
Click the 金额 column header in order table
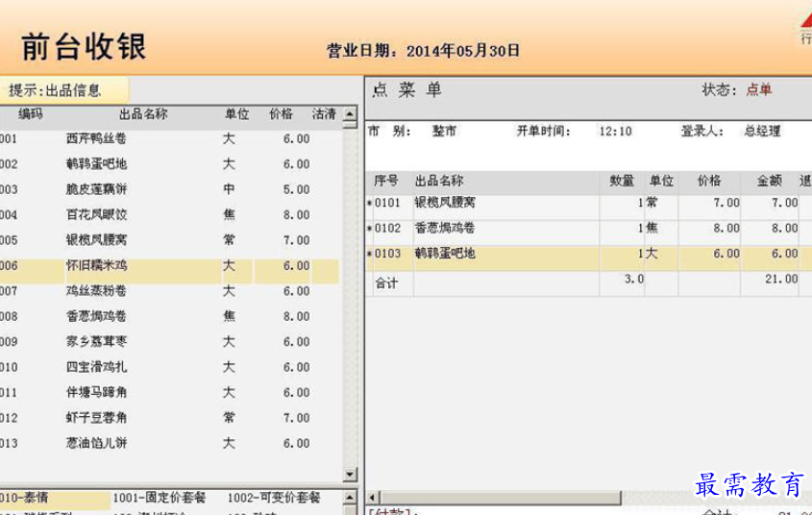(770, 181)
